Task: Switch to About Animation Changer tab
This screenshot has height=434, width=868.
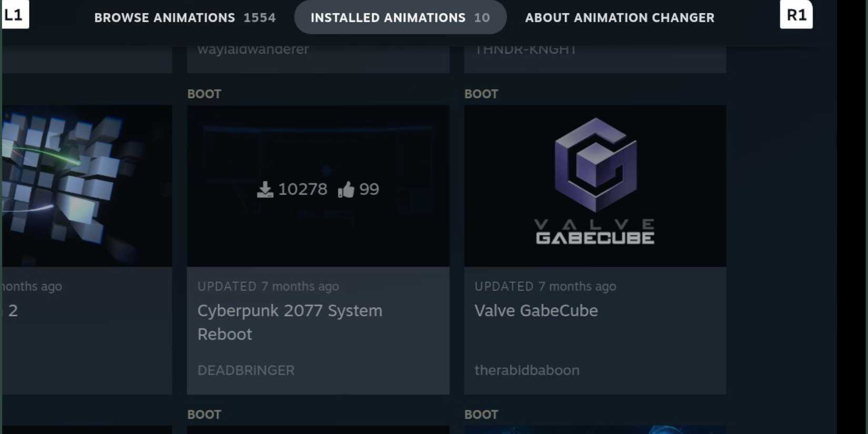Action: tap(620, 17)
